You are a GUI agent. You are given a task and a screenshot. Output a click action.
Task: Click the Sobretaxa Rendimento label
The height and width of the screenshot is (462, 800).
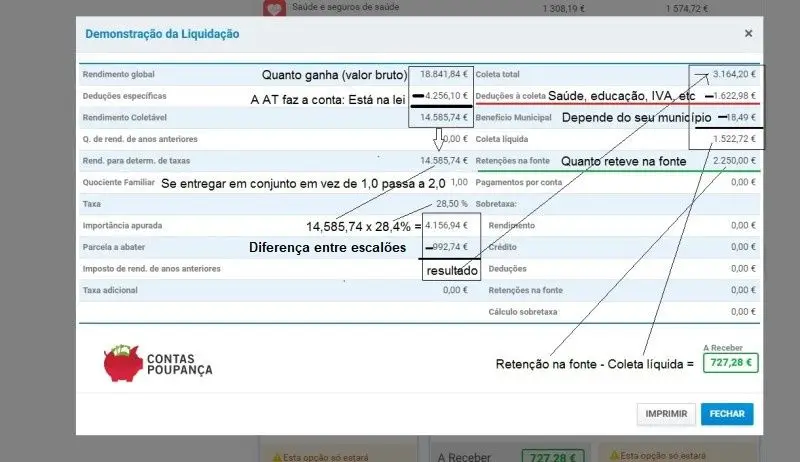[512, 225]
